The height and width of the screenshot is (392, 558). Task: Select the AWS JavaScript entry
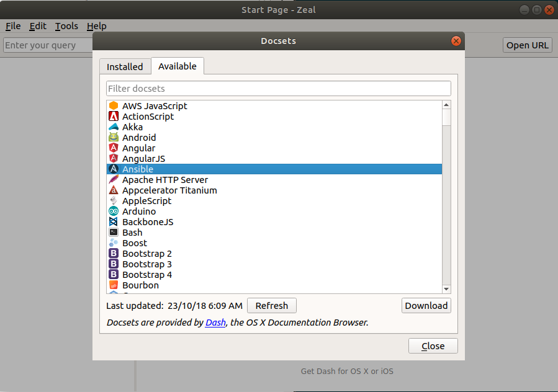(274, 105)
